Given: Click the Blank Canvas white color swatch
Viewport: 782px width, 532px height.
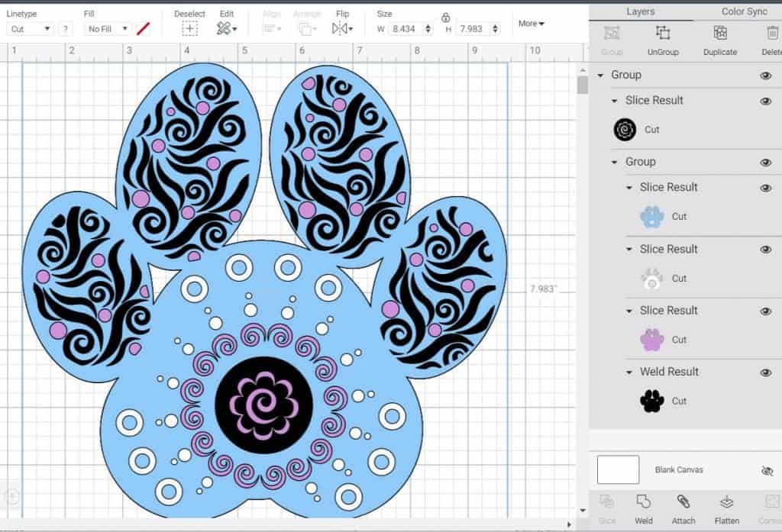Looking at the screenshot, I should coord(618,469).
